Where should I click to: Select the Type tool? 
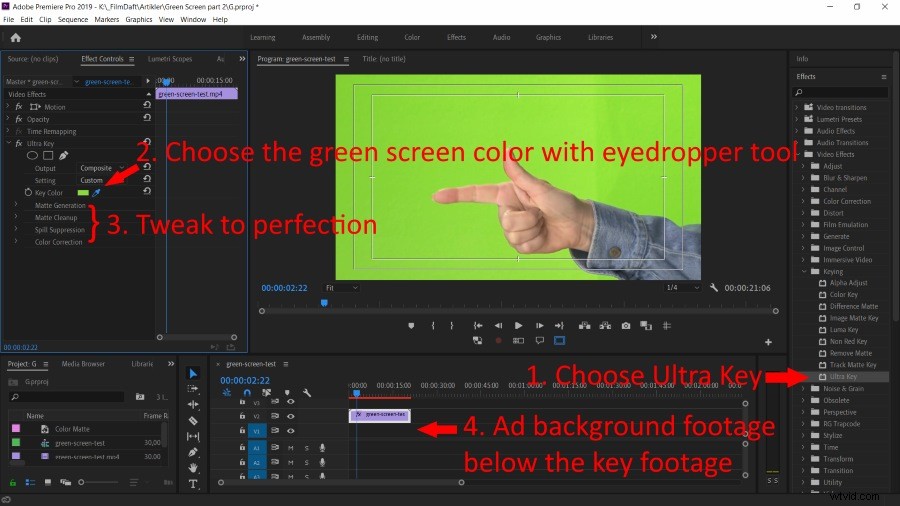(x=193, y=484)
